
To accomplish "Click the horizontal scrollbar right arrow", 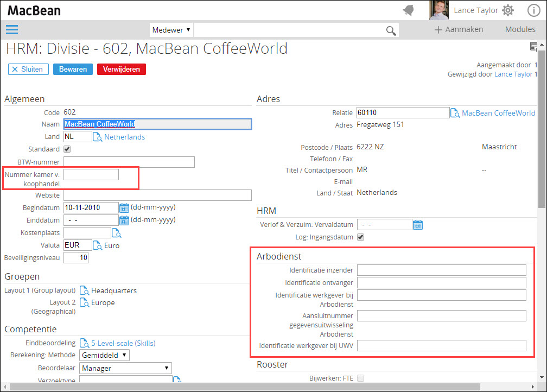I will [x=533, y=387].
